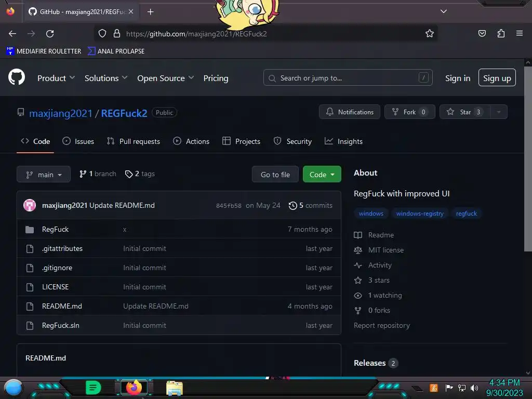This screenshot has height=399, width=532.
Task: Expand the list all tabs chevron
Action: point(444,11)
